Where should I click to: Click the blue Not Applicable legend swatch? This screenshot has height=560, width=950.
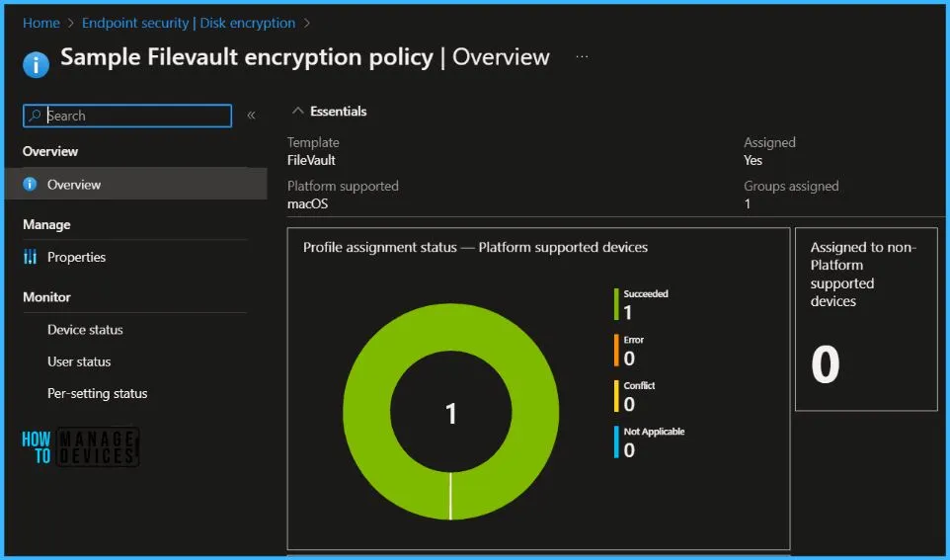pyautogui.click(x=616, y=441)
